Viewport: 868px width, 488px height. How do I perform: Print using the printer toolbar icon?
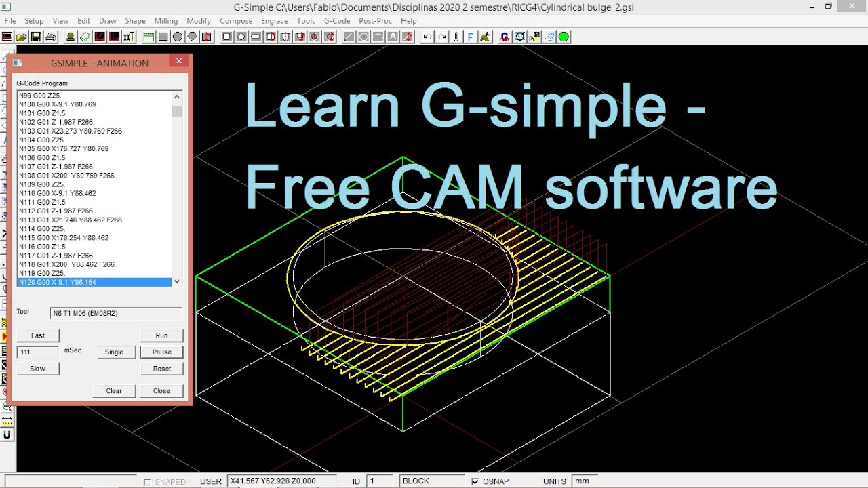pos(51,37)
